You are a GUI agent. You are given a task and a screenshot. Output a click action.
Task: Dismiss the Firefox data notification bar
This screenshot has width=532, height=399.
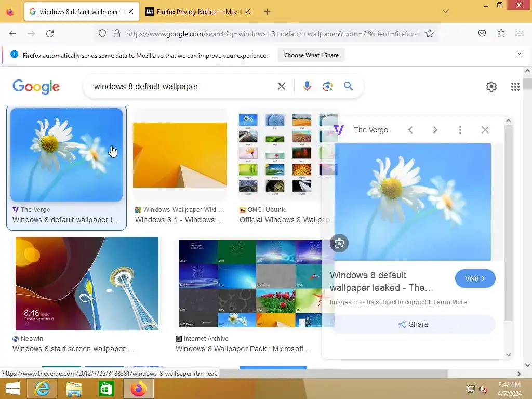pos(519,54)
